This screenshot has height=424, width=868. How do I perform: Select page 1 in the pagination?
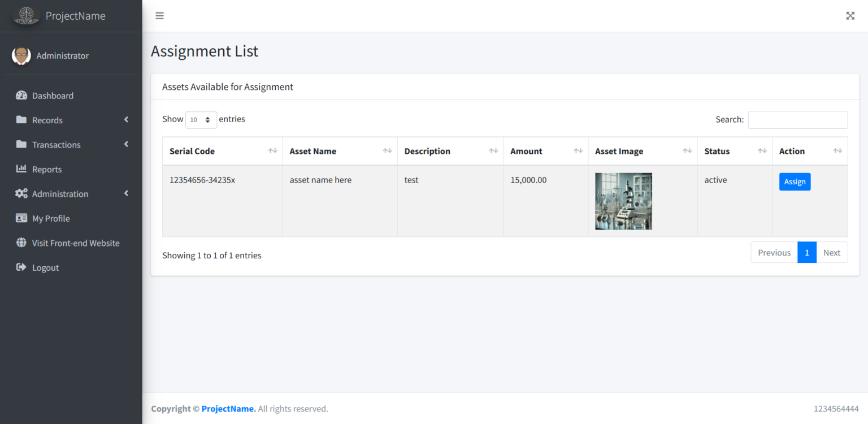coord(807,252)
